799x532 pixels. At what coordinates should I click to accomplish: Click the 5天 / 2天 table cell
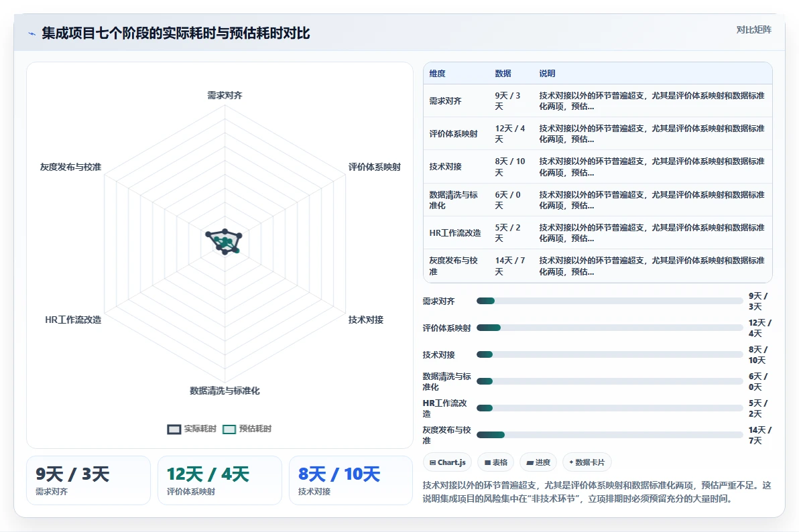pos(508,233)
